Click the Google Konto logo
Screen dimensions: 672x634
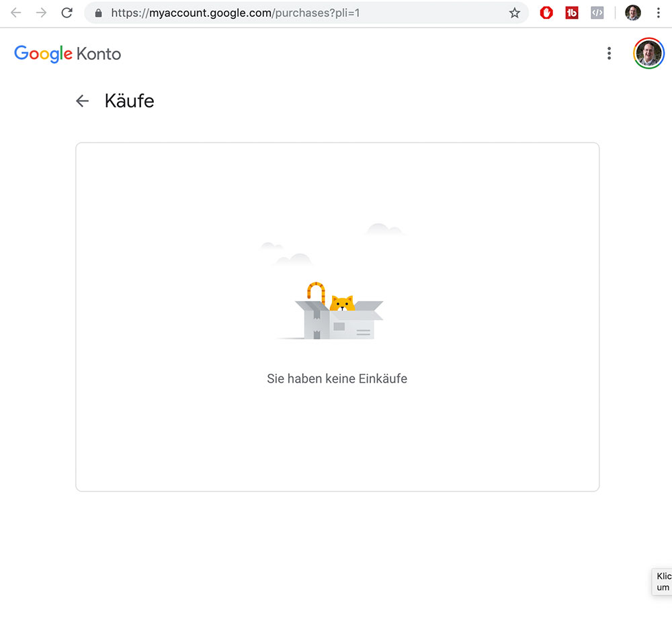tap(67, 54)
